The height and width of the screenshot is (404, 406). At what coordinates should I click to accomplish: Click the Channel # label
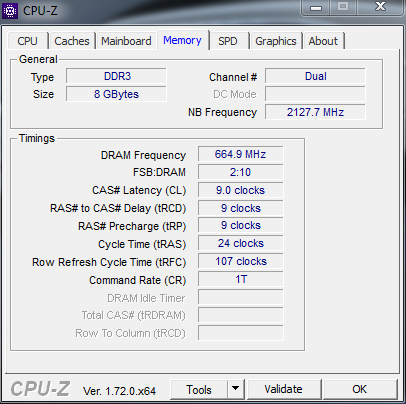[233, 77]
